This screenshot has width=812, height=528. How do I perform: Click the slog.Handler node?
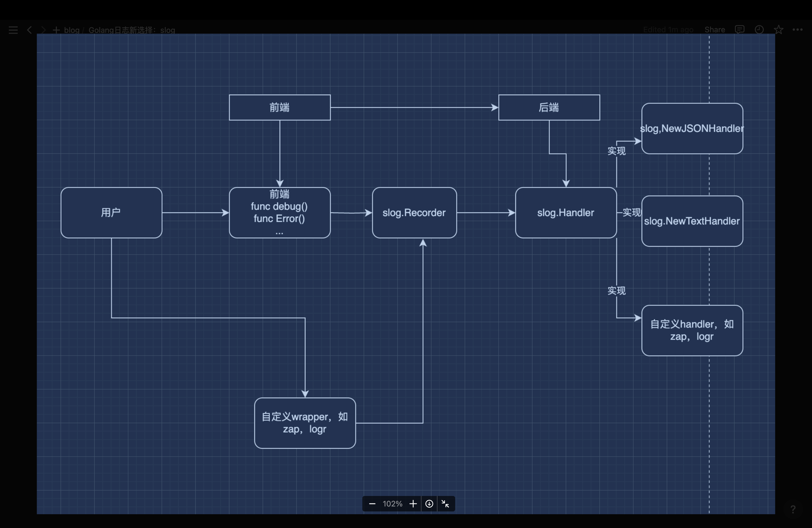[x=566, y=212]
